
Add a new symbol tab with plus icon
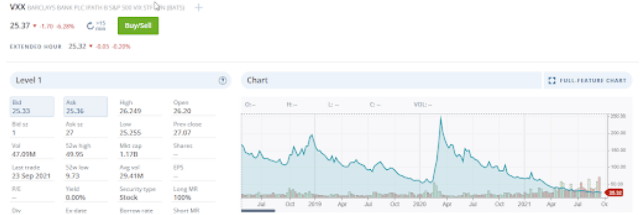[x=198, y=8]
